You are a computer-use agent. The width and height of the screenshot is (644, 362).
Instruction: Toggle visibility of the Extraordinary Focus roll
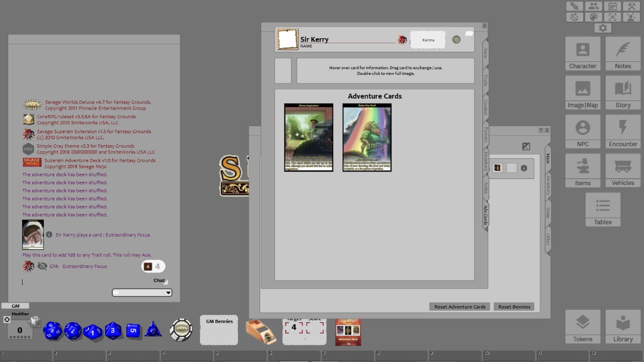[42, 266]
